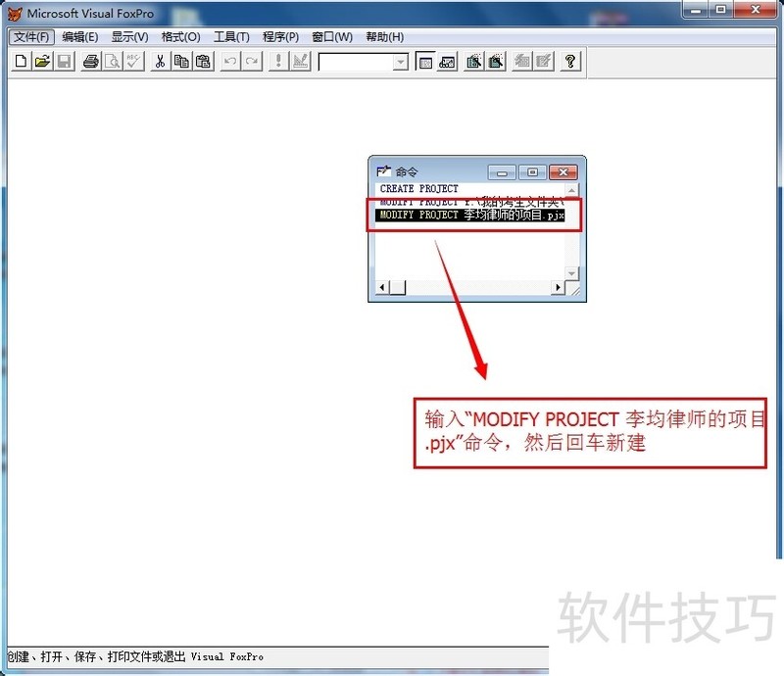Click the command window scroll right arrow
Screen dimensions: 784x676
click(559, 287)
